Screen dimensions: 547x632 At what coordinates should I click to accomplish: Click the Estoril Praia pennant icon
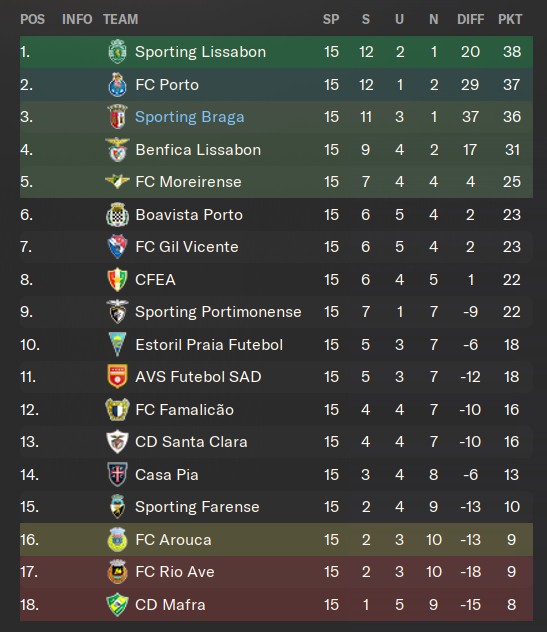(117, 344)
